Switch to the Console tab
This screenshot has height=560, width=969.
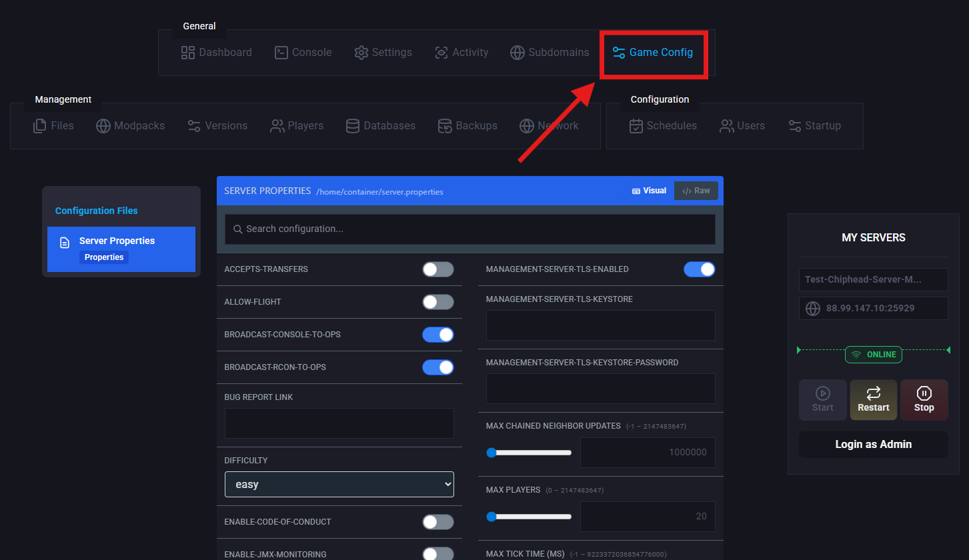tap(303, 53)
